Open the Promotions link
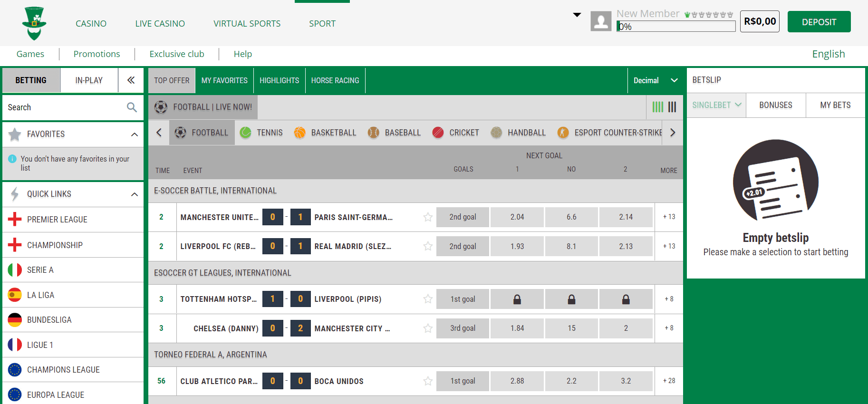 point(96,54)
